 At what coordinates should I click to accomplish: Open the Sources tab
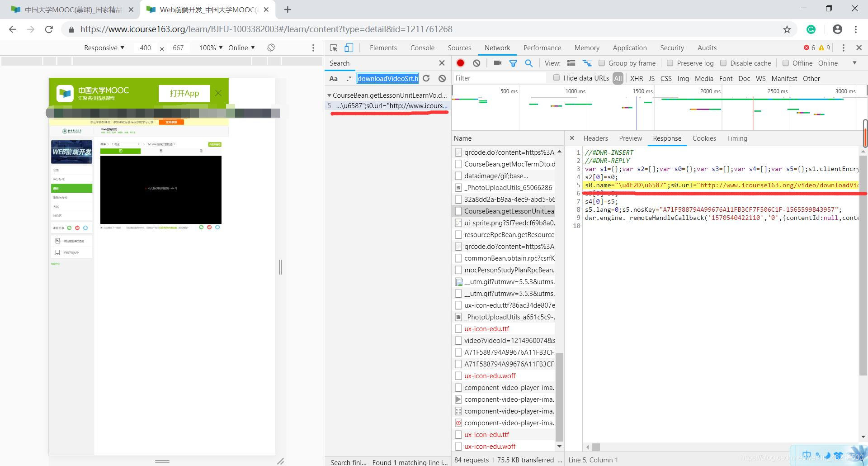pos(459,48)
